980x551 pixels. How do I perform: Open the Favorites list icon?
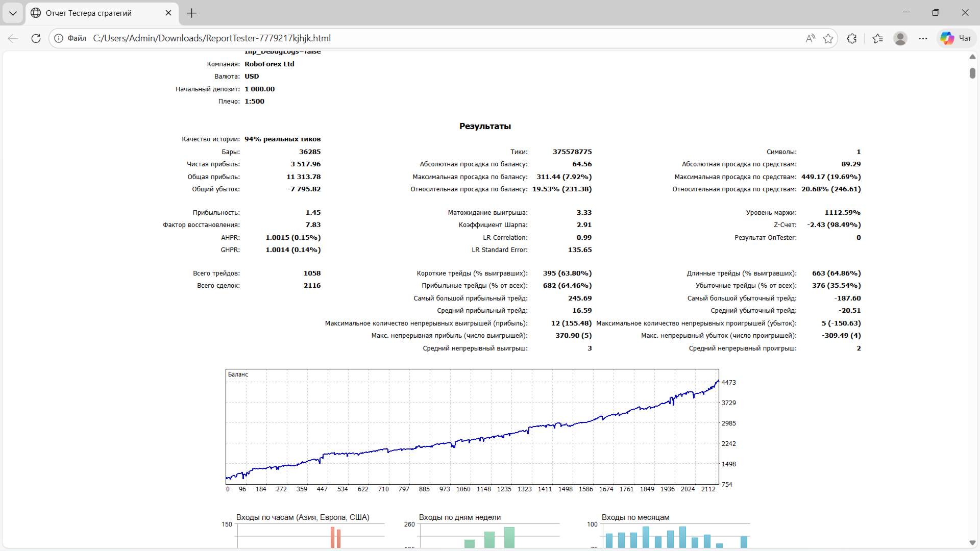point(878,38)
